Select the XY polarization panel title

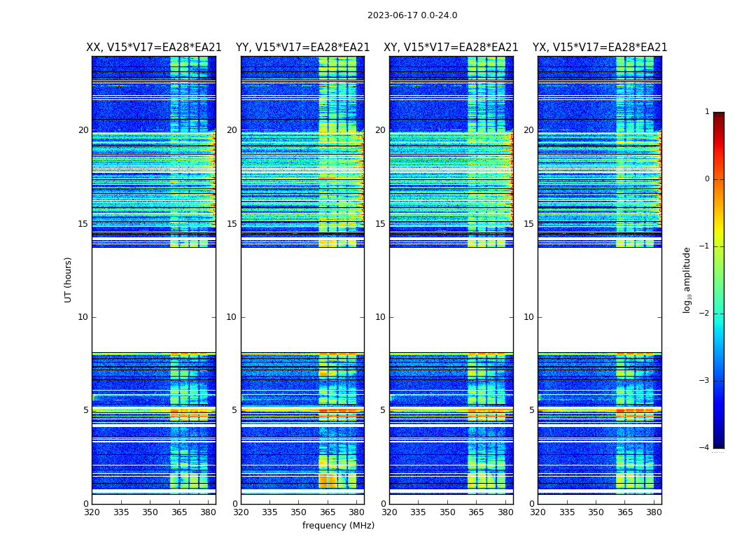click(x=451, y=48)
